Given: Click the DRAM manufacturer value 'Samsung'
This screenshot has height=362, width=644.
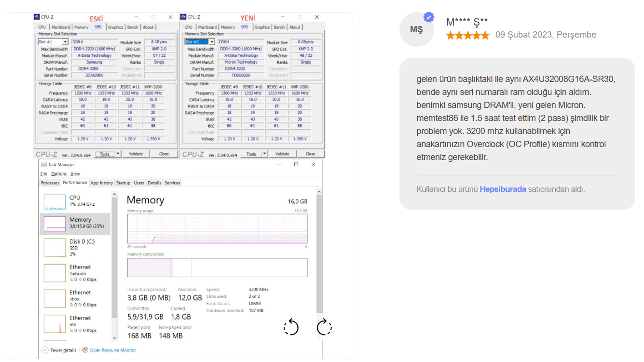Looking at the screenshot, I should tap(94, 62).
